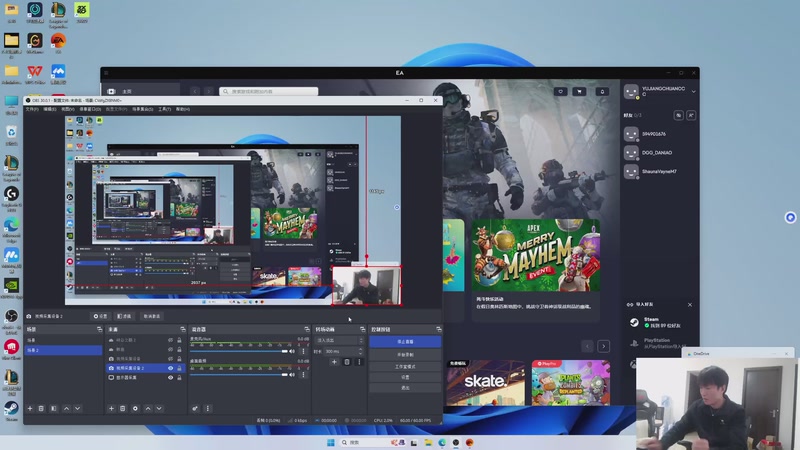This screenshot has height=450, width=800.
Task: Adjust the desktop audio volume slider
Action: click(x=239, y=374)
